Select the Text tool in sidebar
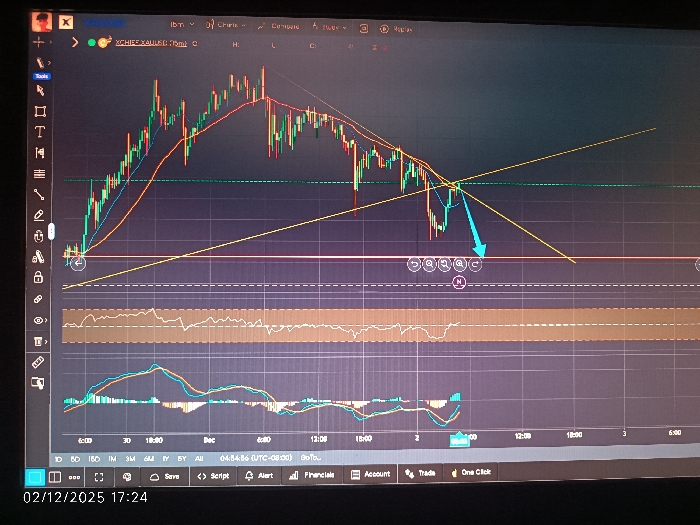This screenshot has height=525, width=700. pyautogui.click(x=40, y=132)
